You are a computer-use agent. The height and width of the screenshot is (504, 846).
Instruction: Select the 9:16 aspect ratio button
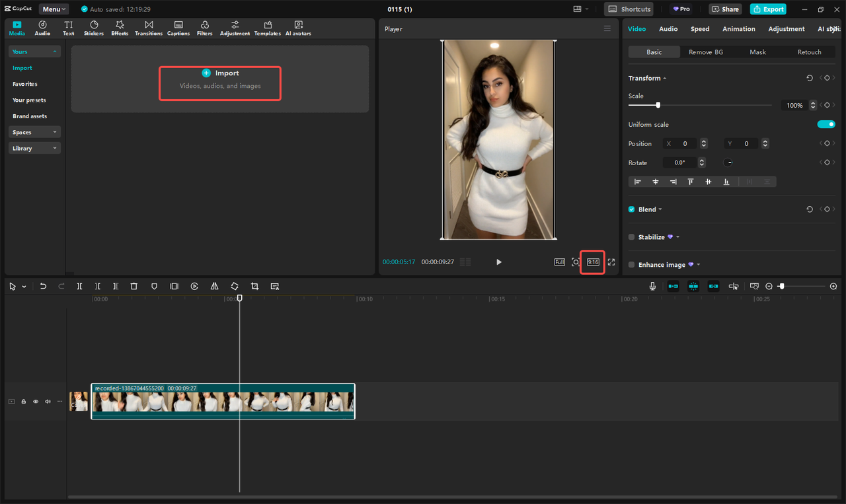[x=592, y=262]
